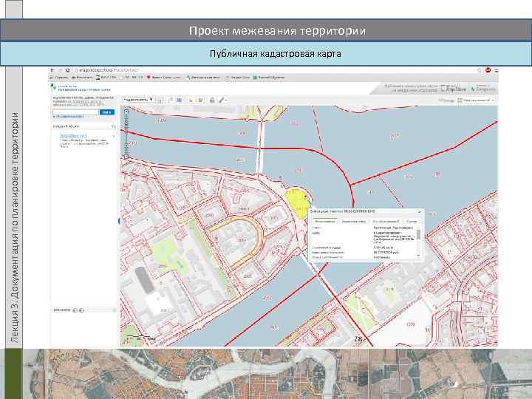Zoom out using bottom of zoom slider

(x=126, y=157)
